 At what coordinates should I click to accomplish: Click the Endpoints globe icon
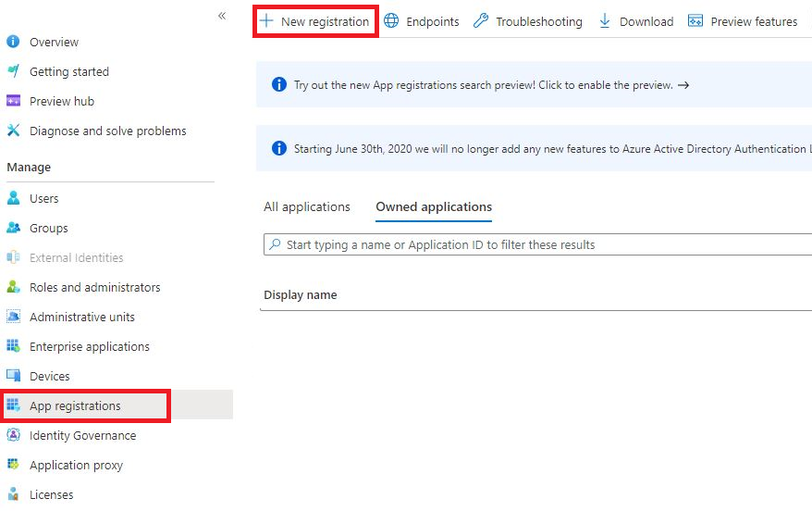click(391, 20)
